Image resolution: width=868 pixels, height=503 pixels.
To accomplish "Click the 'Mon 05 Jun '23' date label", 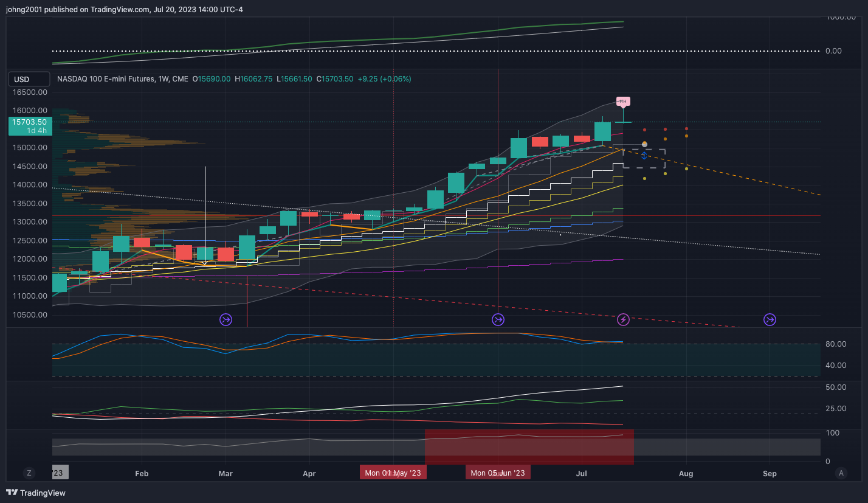I will [498, 473].
